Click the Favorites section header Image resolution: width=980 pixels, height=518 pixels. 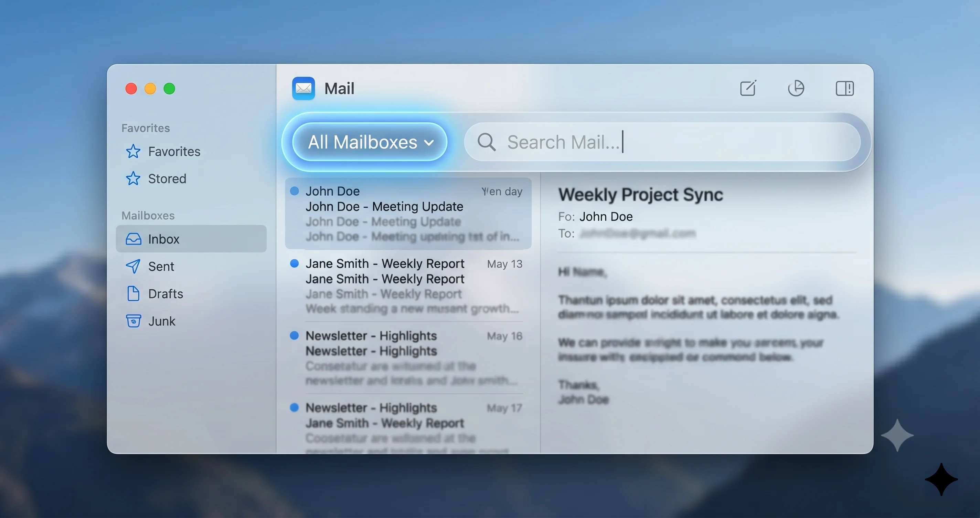pos(146,127)
